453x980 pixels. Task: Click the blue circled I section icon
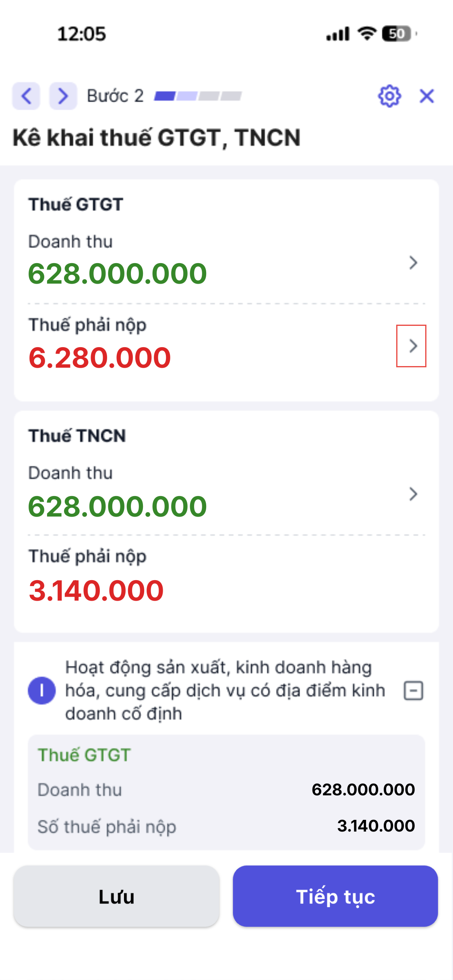coord(41,690)
